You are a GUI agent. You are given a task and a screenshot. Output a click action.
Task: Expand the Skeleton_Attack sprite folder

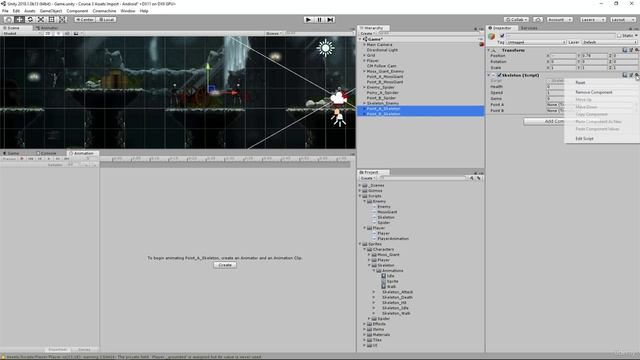[373, 292]
